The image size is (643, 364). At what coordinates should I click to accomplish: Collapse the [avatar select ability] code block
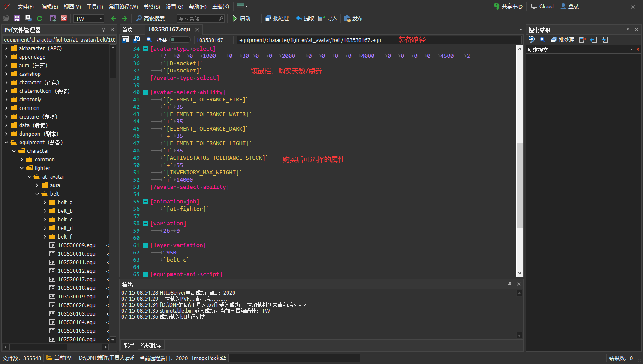(146, 92)
